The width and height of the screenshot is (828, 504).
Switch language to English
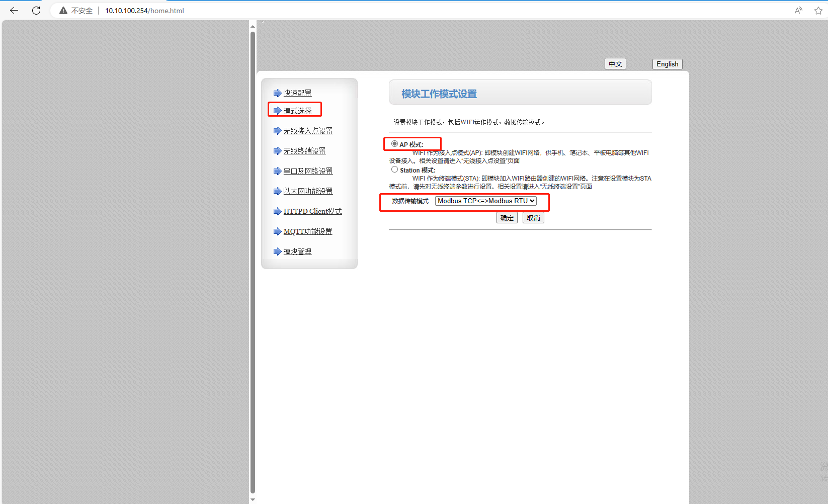point(667,64)
